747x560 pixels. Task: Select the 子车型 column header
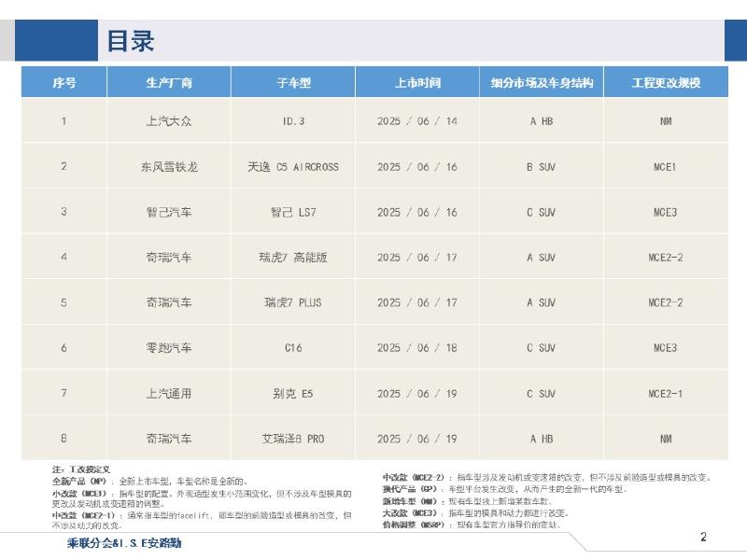pos(293,83)
